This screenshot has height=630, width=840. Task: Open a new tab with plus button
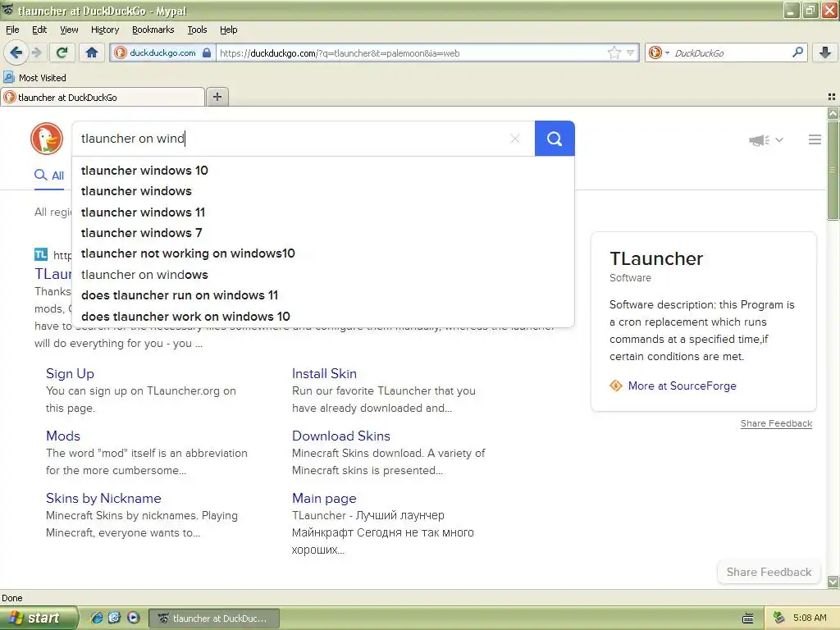pos(217,97)
